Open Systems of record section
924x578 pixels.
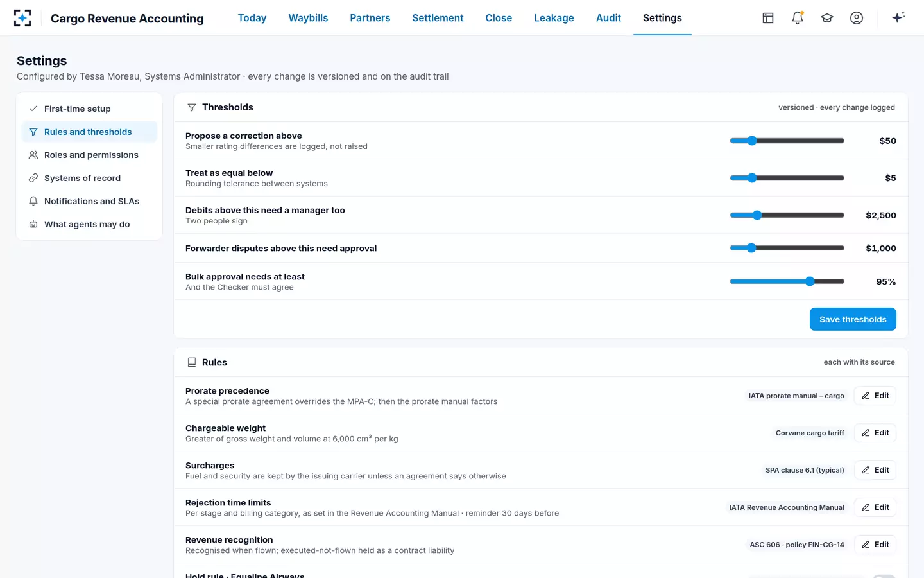click(89, 178)
